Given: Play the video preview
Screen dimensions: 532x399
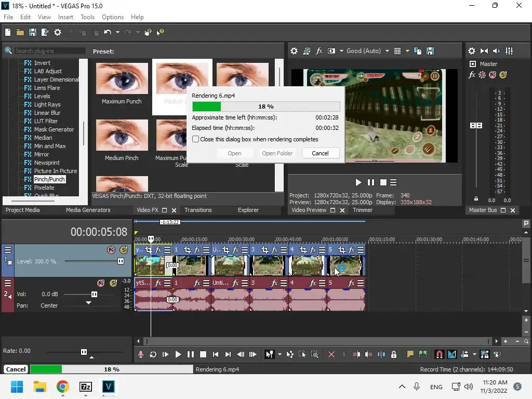Looking at the screenshot, I should (x=358, y=182).
